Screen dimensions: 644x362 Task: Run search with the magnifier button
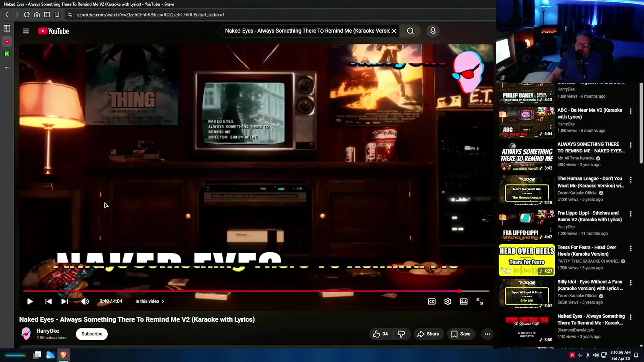coord(410,31)
